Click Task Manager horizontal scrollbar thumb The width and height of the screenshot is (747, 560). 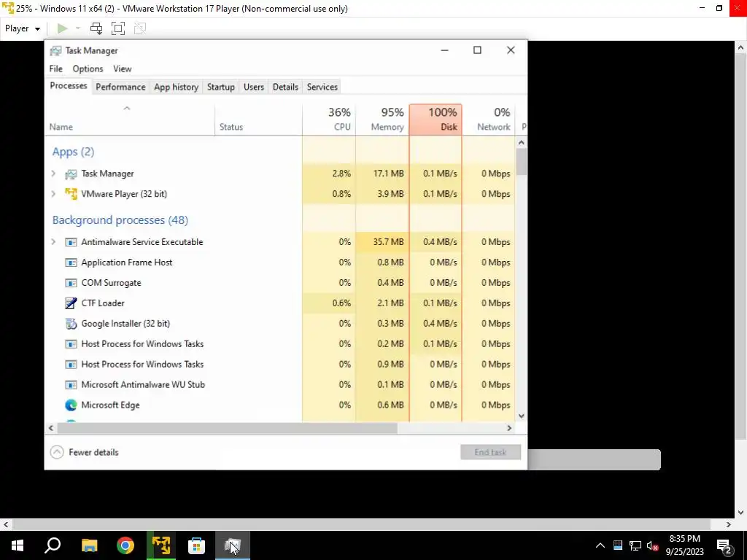[227, 428]
